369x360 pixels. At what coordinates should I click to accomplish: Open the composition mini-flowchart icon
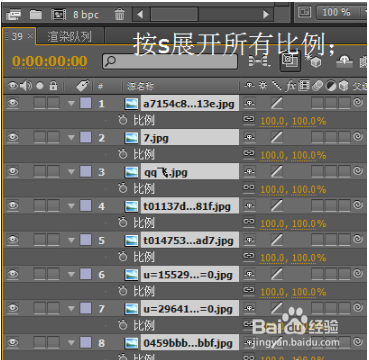258,61
